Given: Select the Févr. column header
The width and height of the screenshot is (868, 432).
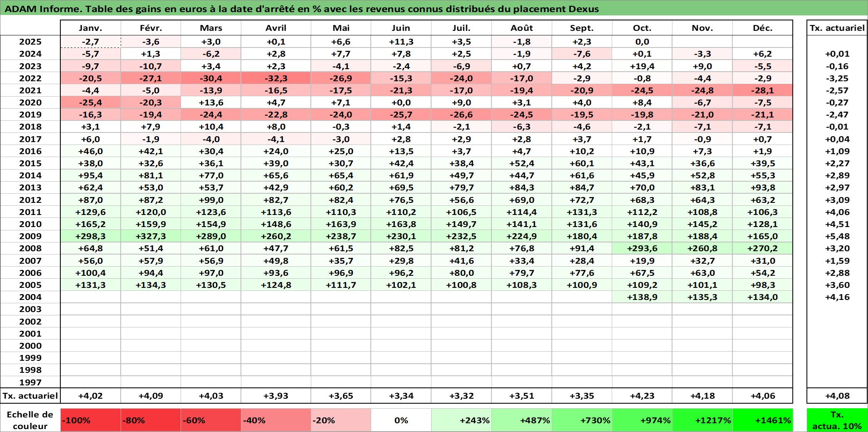Looking at the screenshot, I should pyautogui.click(x=151, y=28).
